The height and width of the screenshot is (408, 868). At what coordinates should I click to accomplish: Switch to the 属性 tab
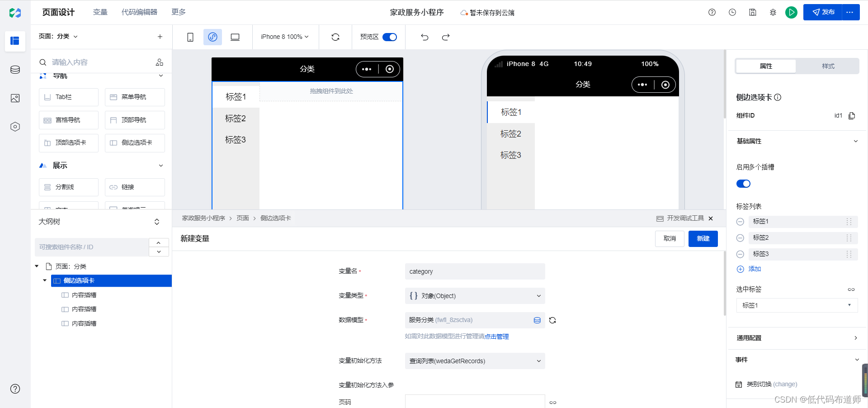coord(766,66)
